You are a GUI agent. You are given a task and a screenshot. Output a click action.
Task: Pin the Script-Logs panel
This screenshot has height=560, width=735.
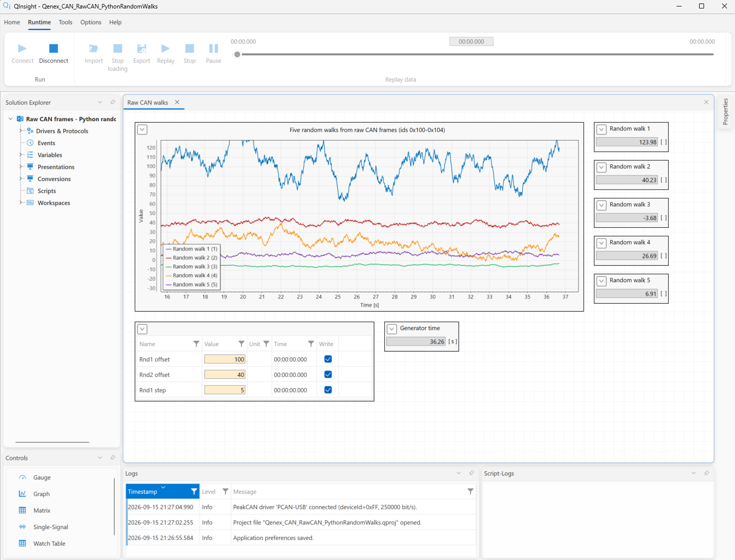coord(707,473)
